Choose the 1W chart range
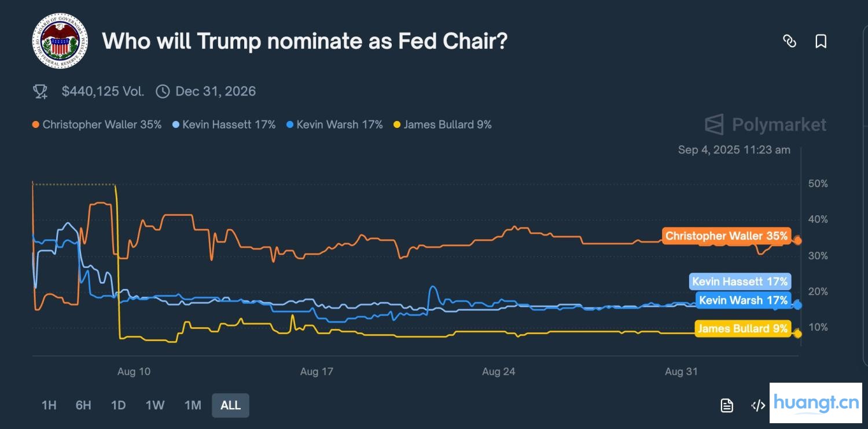868x429 pixels. click(155, 405)
